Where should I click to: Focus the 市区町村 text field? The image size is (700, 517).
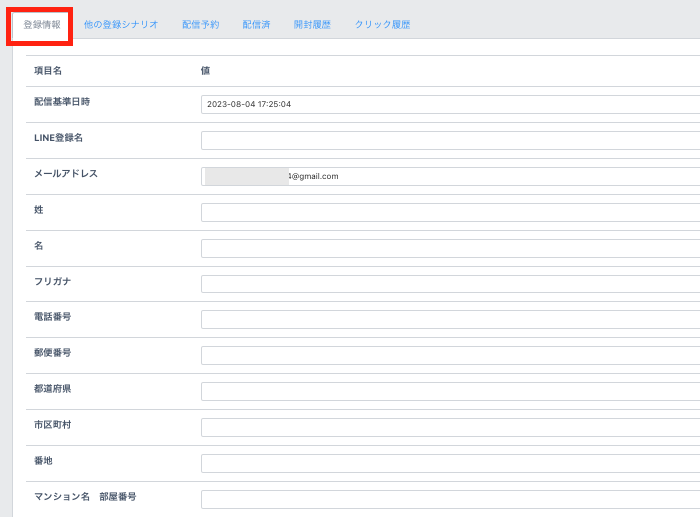click(x=450, y=428)
